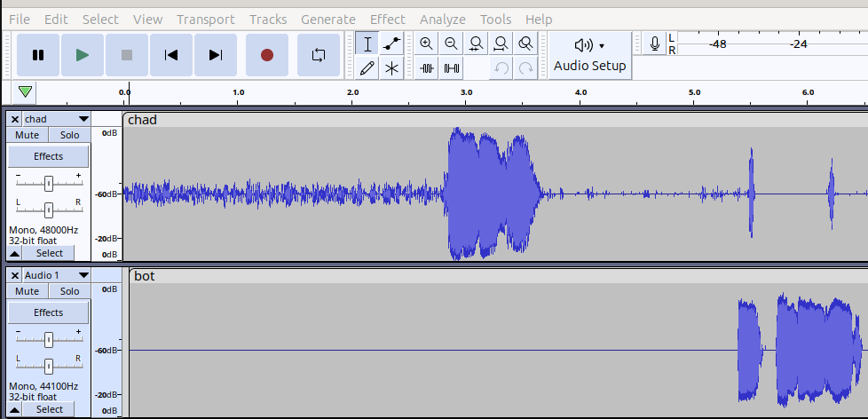Solo the Audio 1 track
868x419 pixels.
coord(69,291)
